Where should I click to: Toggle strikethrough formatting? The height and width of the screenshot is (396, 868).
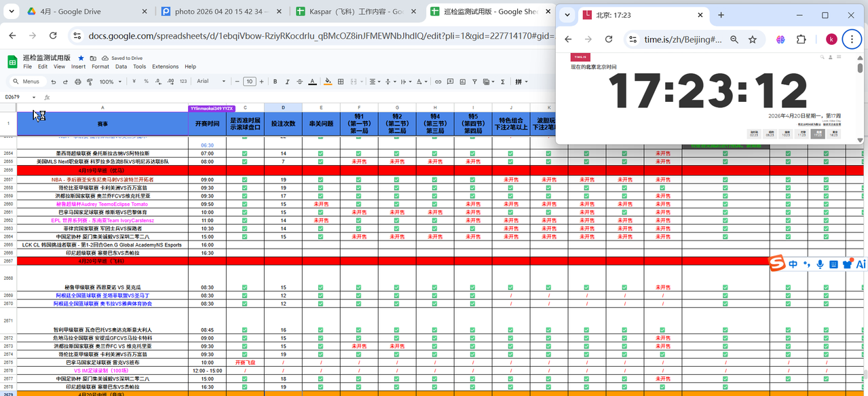[299, 82]
